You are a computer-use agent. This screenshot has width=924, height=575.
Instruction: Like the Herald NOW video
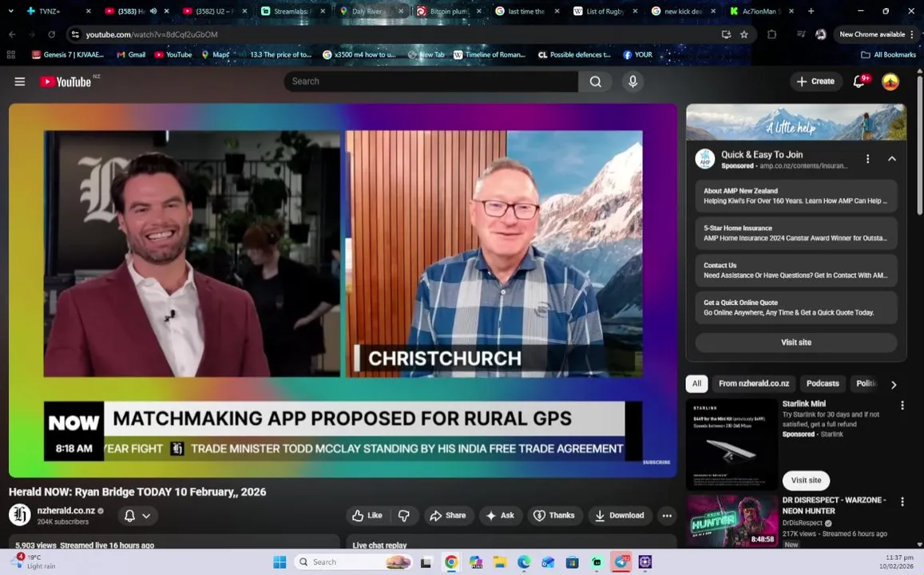(367, 515)
